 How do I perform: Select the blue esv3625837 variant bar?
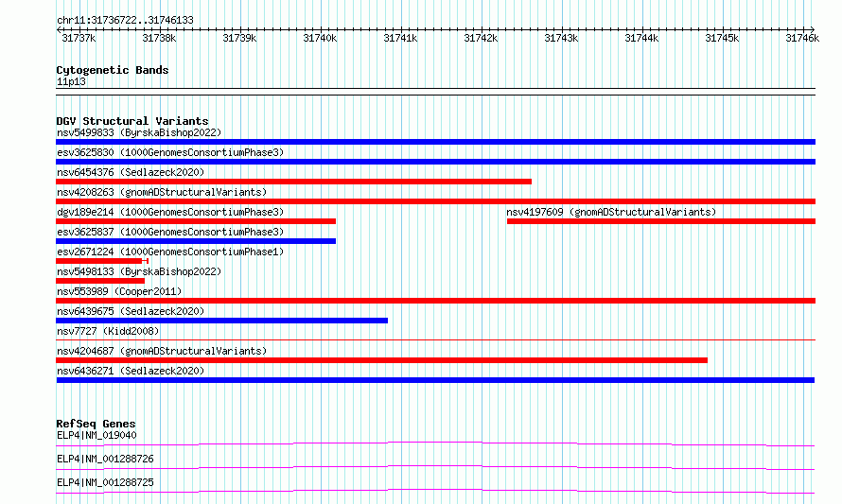pyautogui.click(x=196, y=241)
